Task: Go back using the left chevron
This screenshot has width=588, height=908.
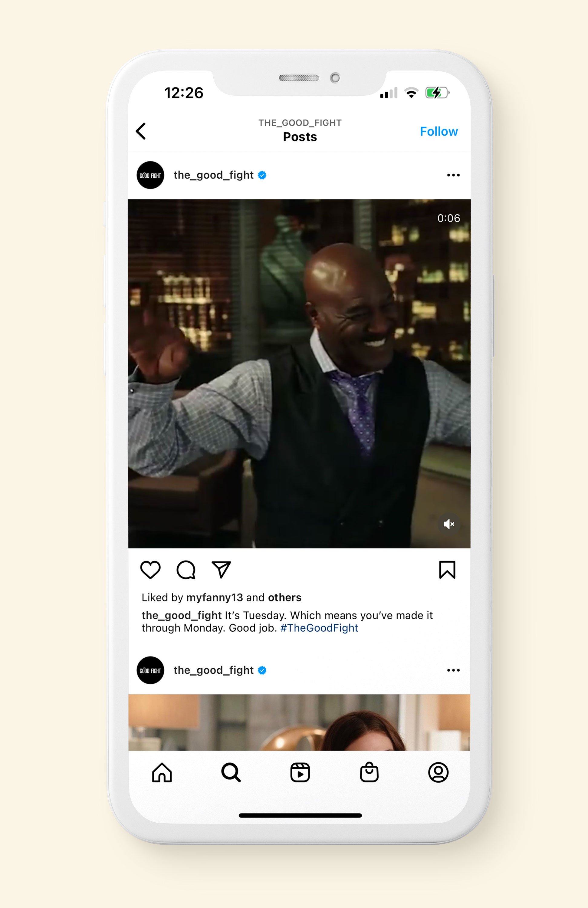Action: [141, 131]
